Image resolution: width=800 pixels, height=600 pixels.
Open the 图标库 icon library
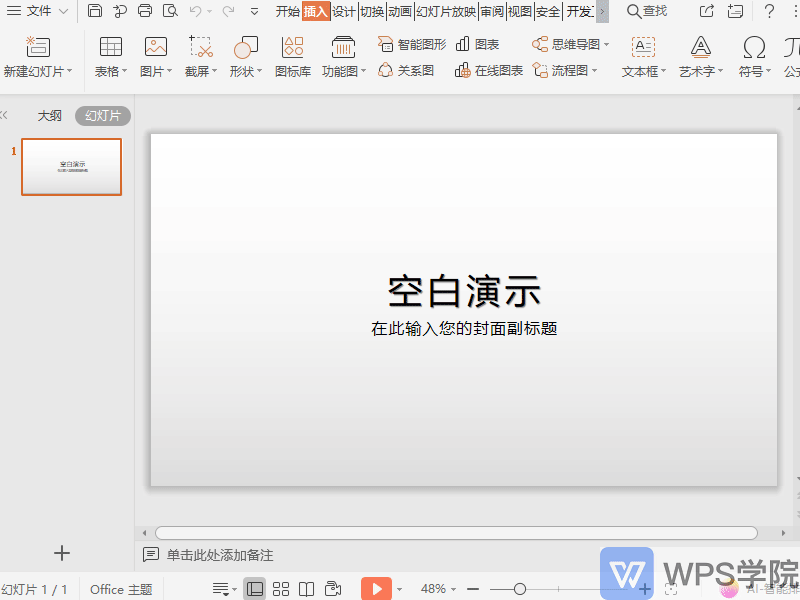tap(292, 55)
